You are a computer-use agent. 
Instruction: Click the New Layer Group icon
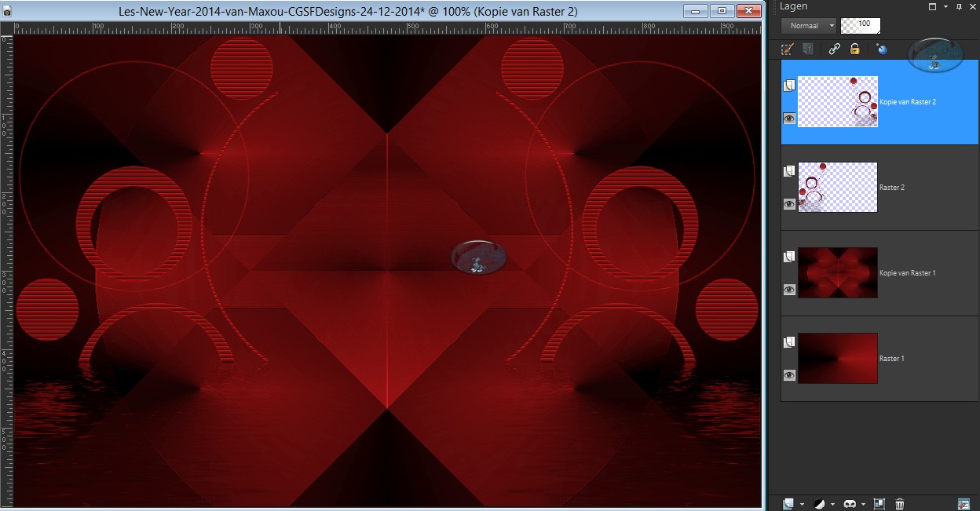(x=879, y=504)
